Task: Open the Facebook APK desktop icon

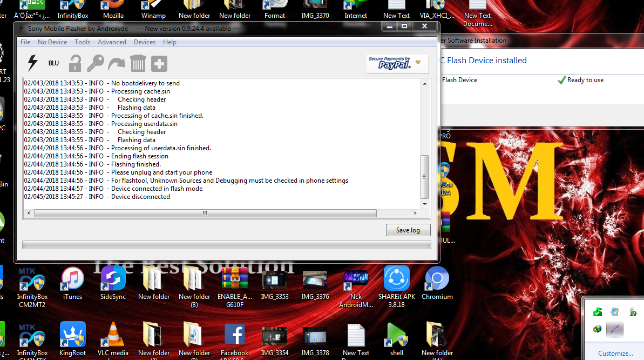Action: [x=234, y=339]
